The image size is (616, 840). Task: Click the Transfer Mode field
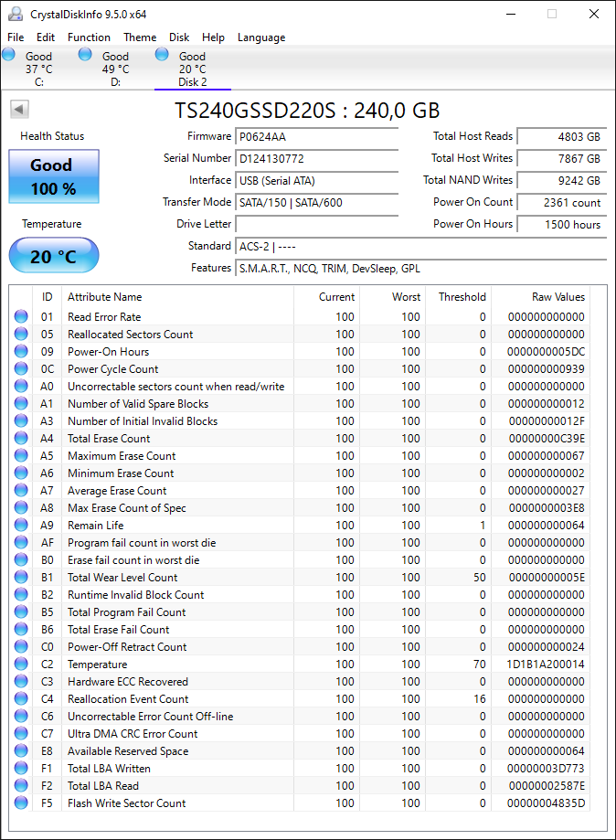316,203
